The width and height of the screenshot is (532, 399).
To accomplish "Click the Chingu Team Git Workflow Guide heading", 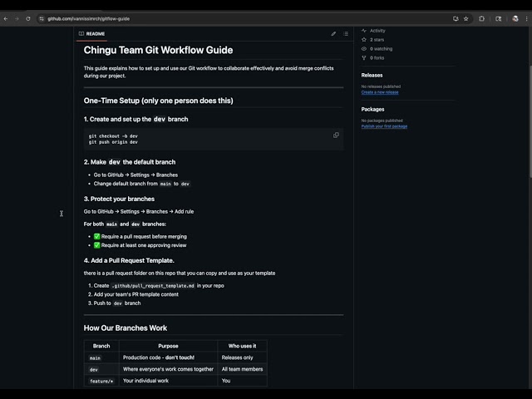I will (x=158, y=50).
